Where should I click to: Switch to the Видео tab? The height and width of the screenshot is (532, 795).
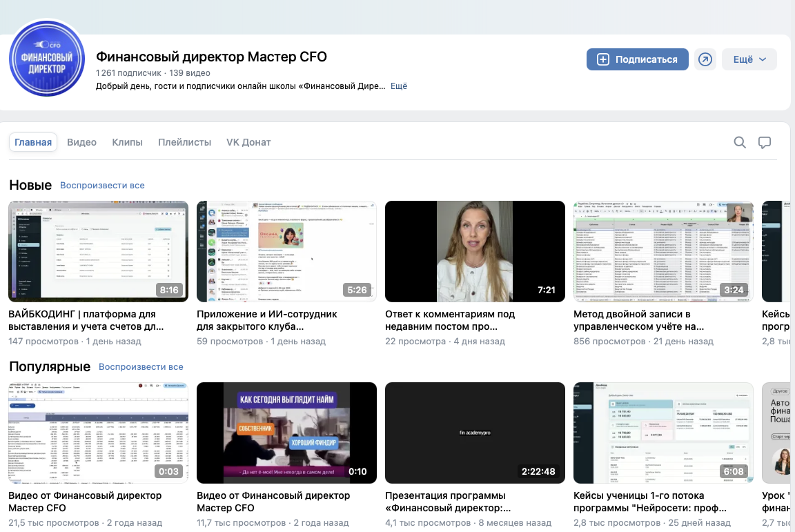pyautogui.click(x=81, y=143)
